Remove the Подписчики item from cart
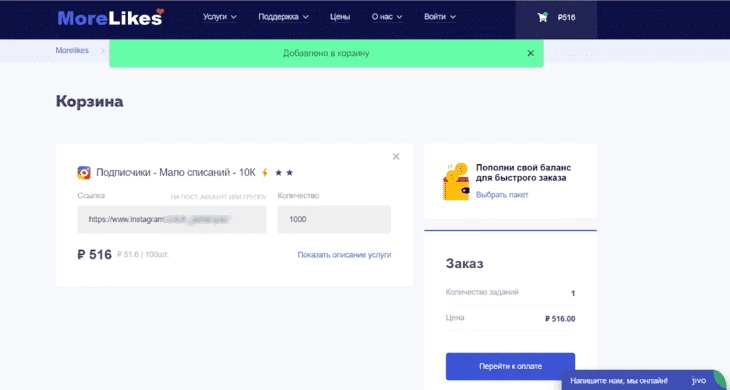 [x=396, y=156]
